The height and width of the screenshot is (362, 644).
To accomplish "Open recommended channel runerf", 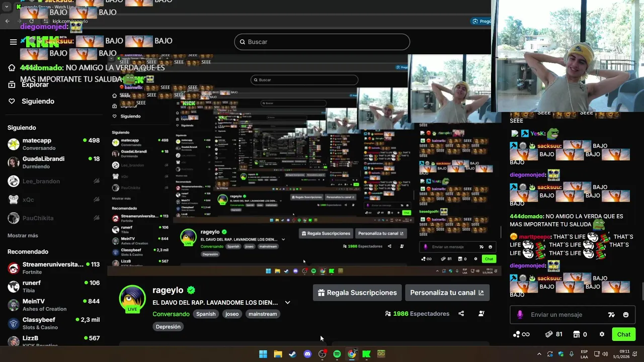I will [54, 286].
